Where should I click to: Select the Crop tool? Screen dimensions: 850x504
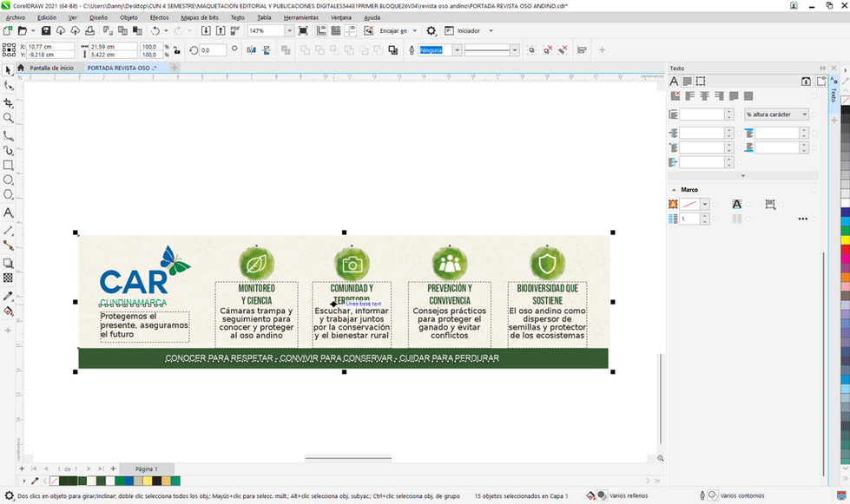tap(8, 103)
